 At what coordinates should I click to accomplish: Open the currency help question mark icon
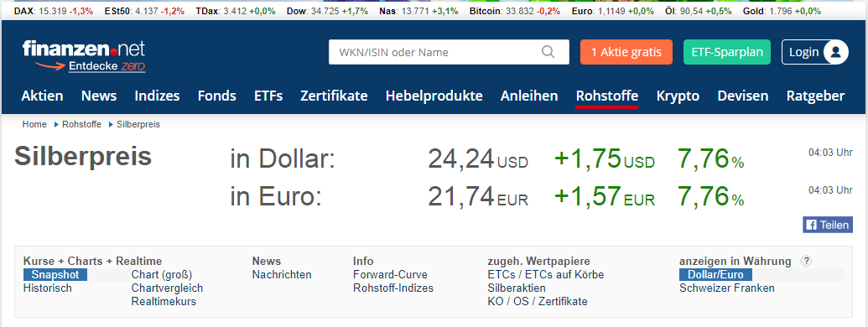806,261
